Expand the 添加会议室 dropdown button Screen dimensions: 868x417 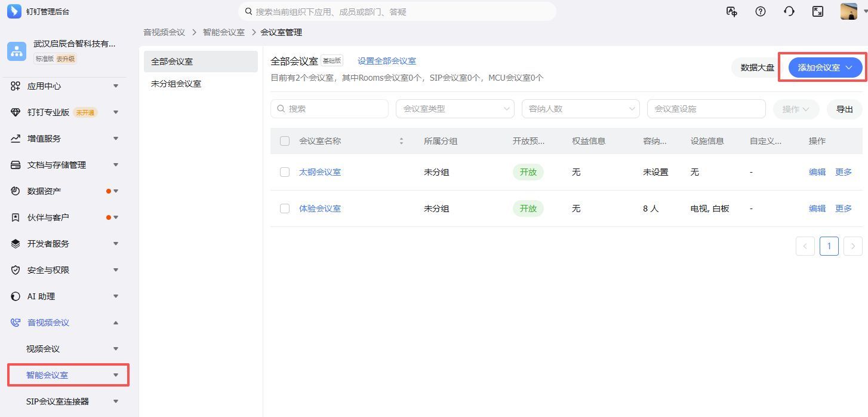point(826,68)
